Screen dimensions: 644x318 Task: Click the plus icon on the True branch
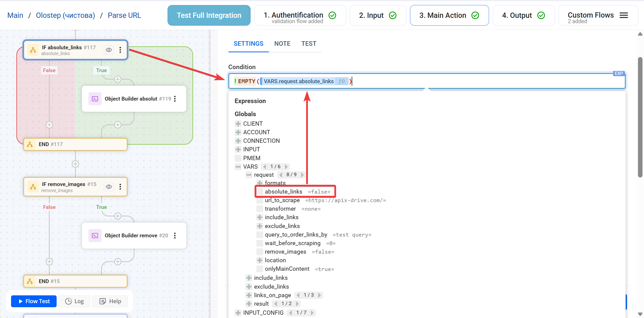(117, 79)
